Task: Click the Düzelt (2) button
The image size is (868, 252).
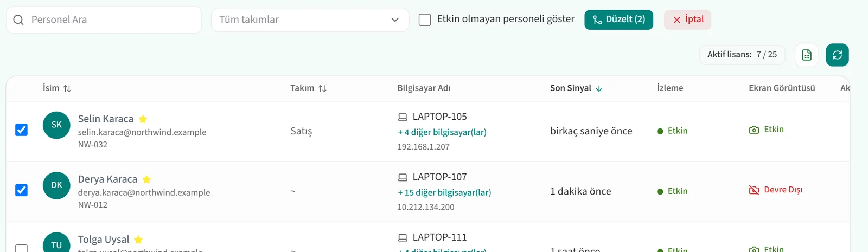Action: pyautogui.click(x=618, y=20)
